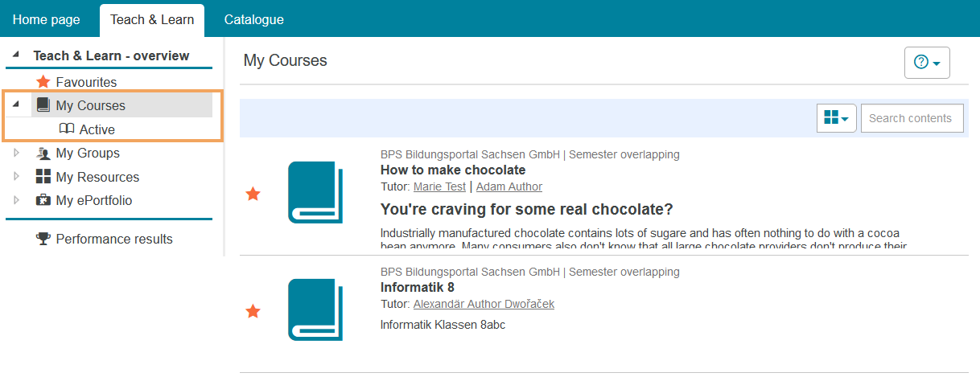Open Teach & Learn - overview heading
The width and height of the screenshot is (980, 377).
click(x=111, y=56)
